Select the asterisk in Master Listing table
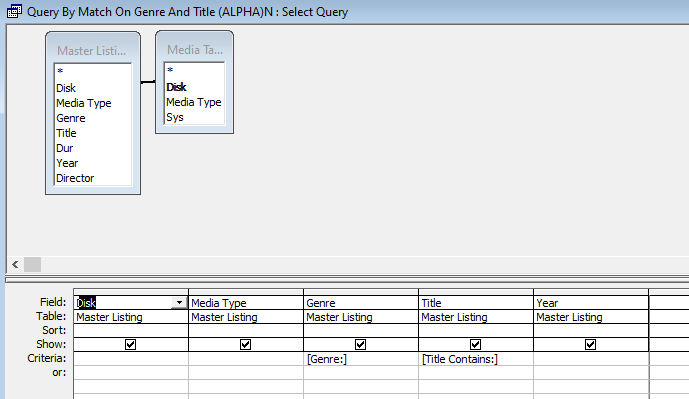 [60, 71]
